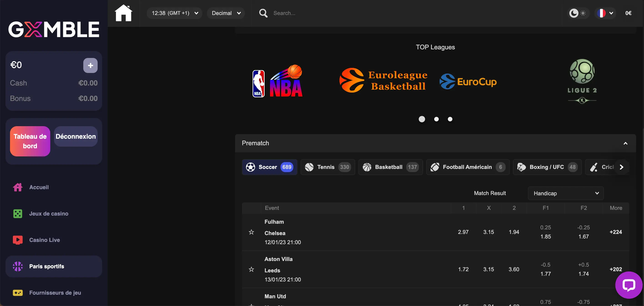Click the home icon in top bar
644x306 pixels.
(x=123, y=13)
